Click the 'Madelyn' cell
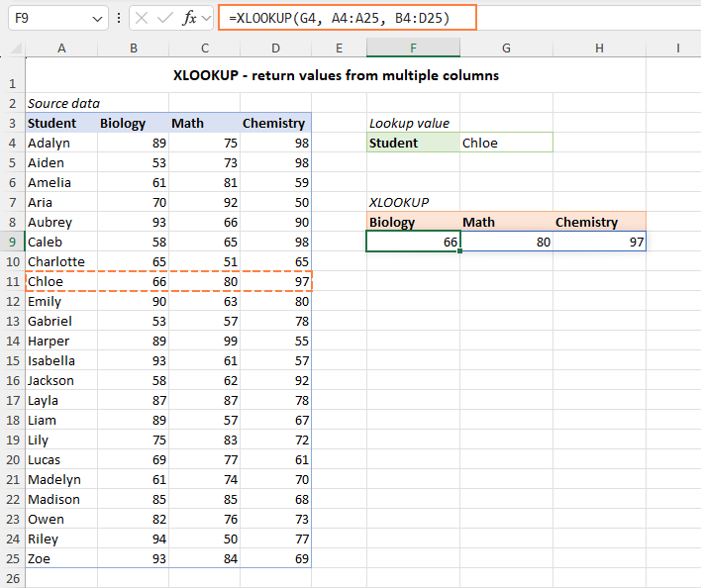This screenshot has height=588, width=701. pos(61,479)
